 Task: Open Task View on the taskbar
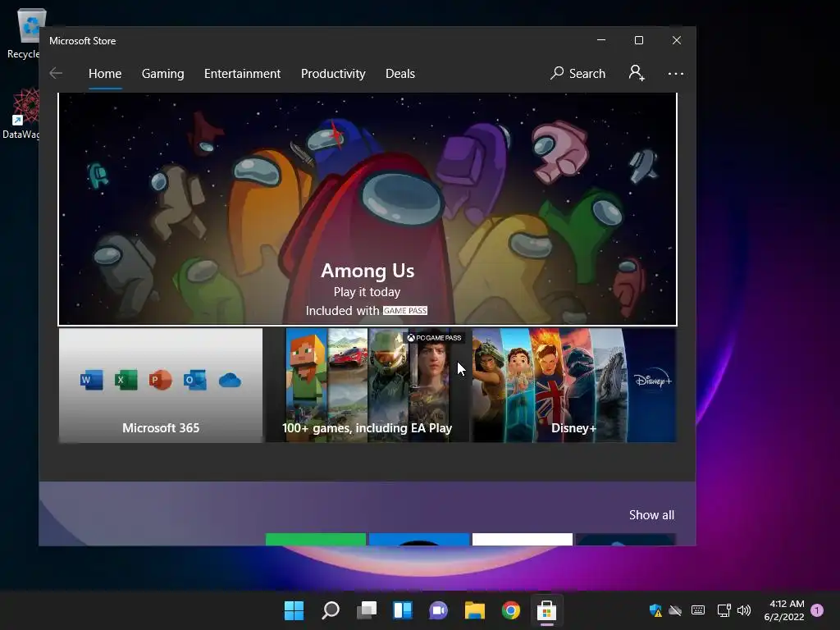click(367, 610)
